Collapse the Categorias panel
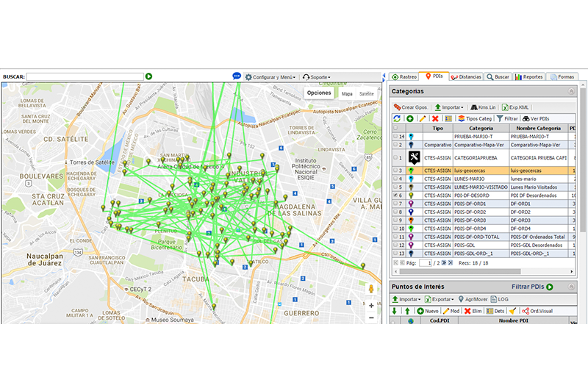 [571, 91]
